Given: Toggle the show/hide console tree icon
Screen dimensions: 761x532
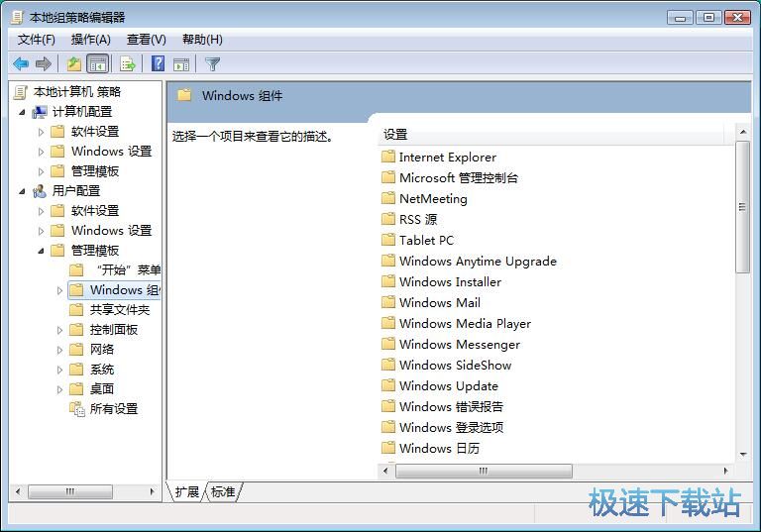Looking at the screenshot, I should [x=97, y=63].
